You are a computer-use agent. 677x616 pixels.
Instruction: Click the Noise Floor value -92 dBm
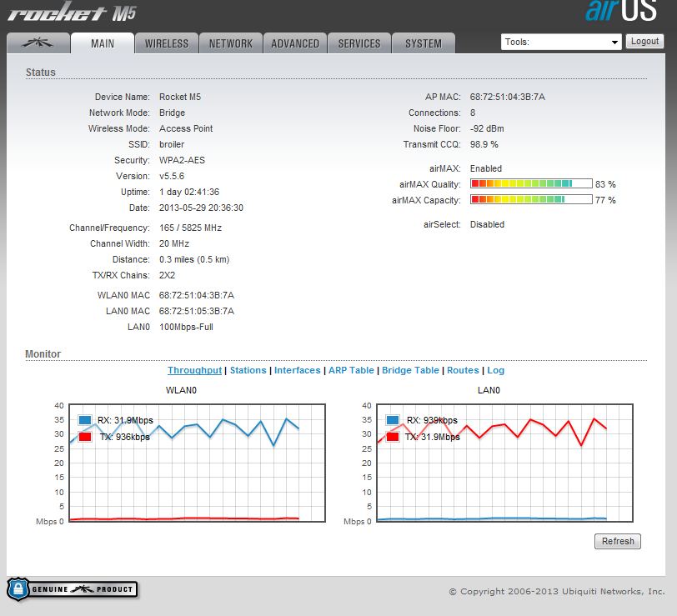(x=487, y=128)
